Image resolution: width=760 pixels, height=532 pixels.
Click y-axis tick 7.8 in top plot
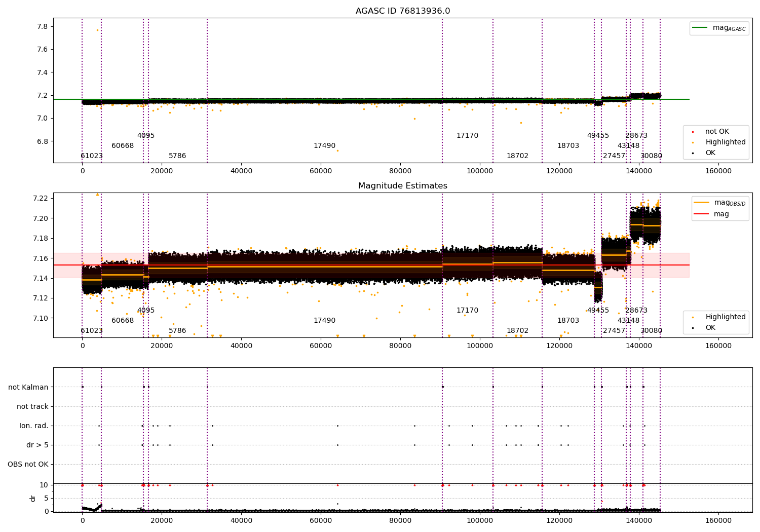[43, 27]
